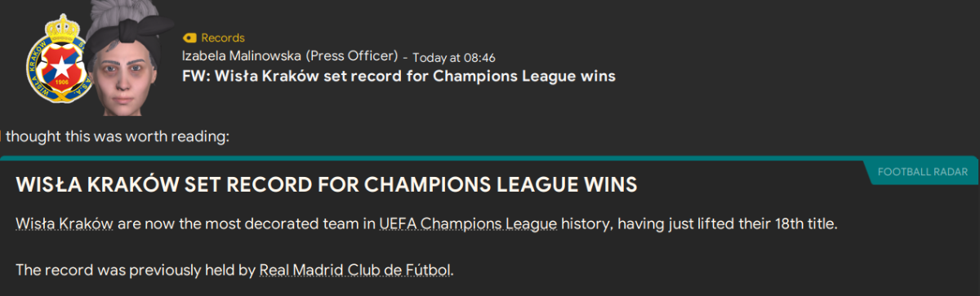The image size is (980, 296).
Task: Click 'The record was previously held by' sentence
Action: point(136,268)
